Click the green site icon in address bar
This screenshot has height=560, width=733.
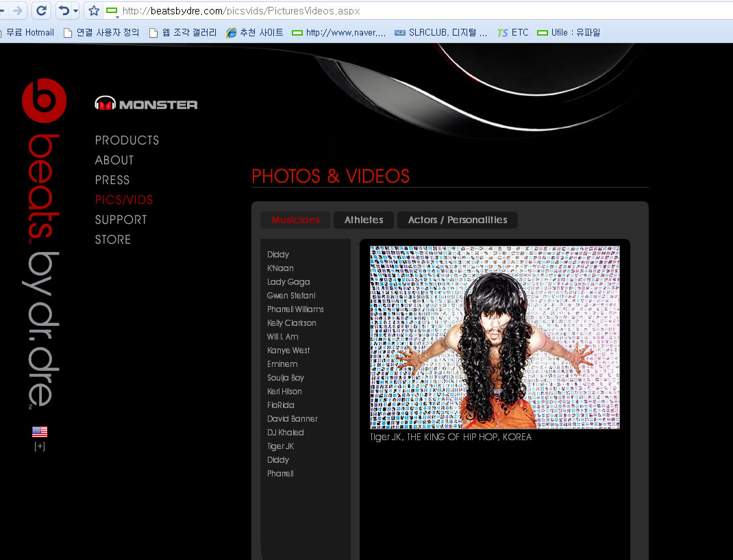pos(112,11)
